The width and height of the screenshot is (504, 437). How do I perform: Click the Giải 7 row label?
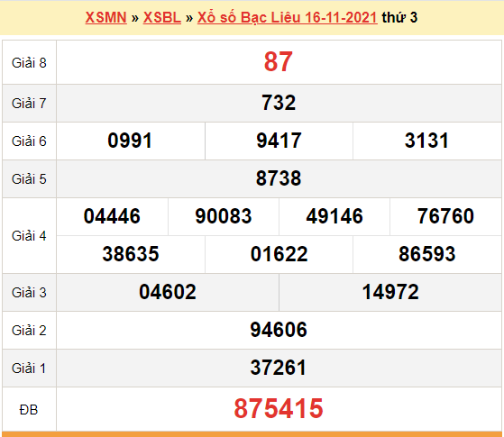(29, 104)
